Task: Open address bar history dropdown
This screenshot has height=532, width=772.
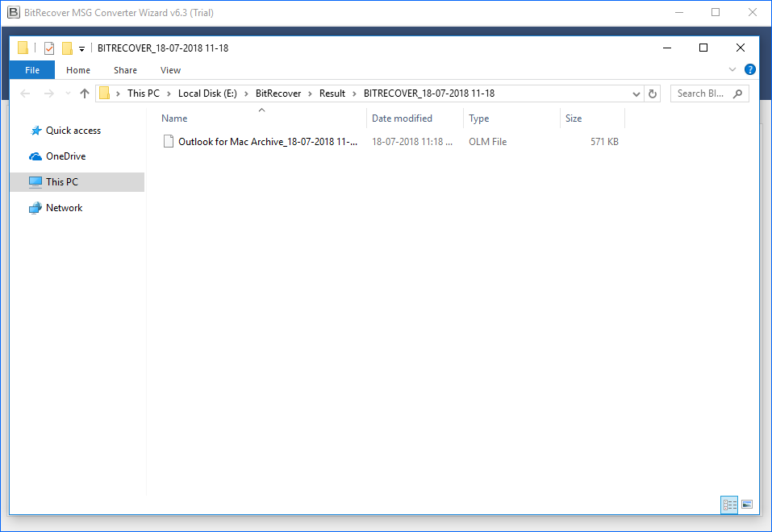Action: pyautogui.click(x=636, y=94)
